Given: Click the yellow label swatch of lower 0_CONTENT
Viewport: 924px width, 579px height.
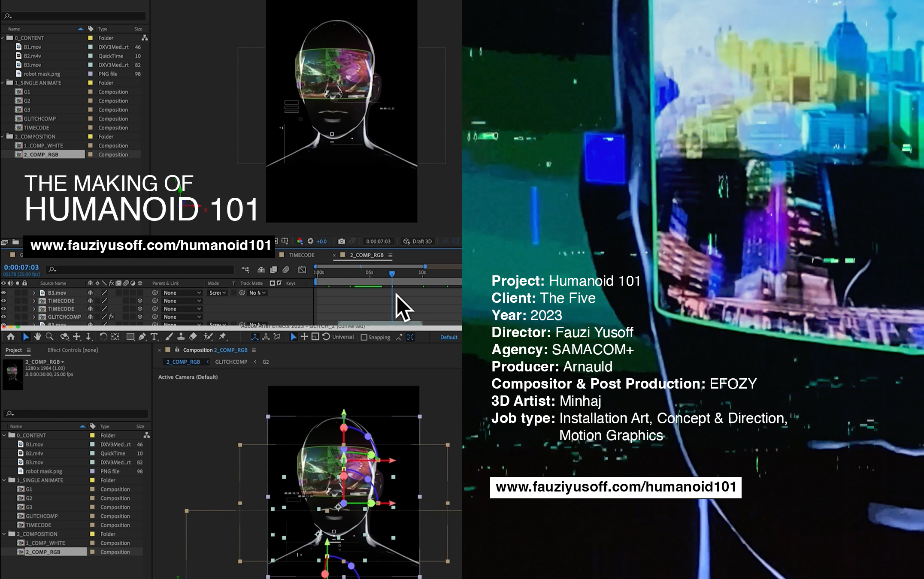Looking at the screenshot, I should pos(92,435).
